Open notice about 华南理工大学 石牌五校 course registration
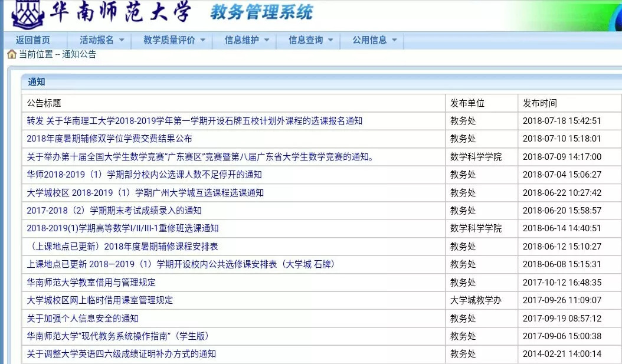Viewport: 622px width, 364px height. [x=194, y=121]
